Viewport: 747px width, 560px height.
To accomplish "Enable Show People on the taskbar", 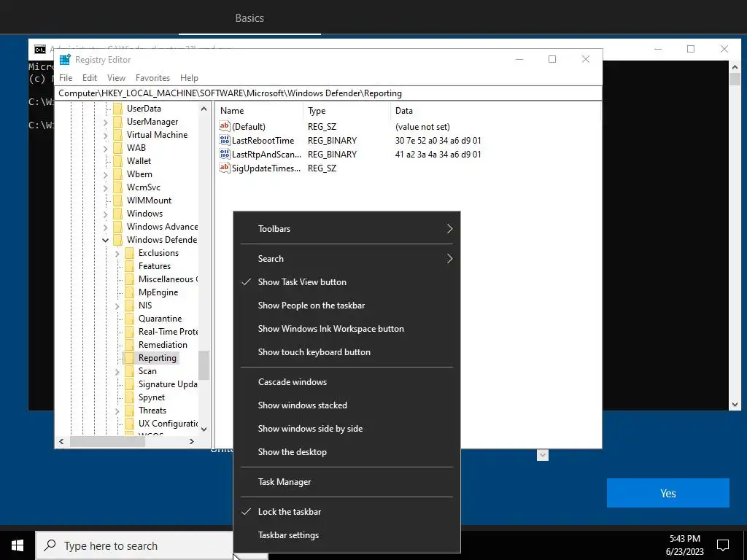I will click(347, 306).
